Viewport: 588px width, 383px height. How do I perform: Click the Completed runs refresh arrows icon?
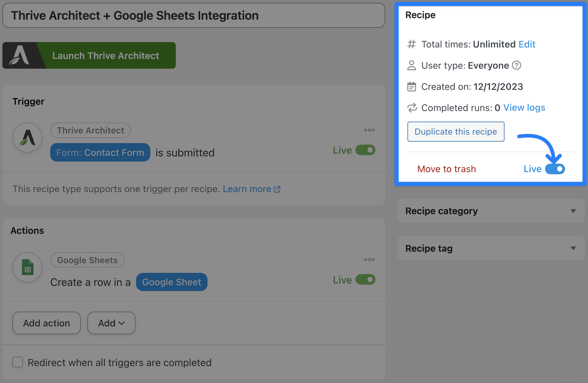tap(412, 108)
